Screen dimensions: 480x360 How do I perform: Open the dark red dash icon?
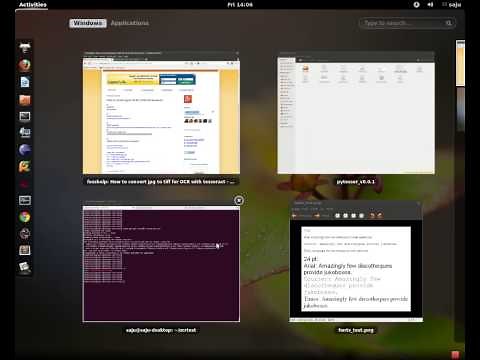pyautogui.click(x=25, y=184)
